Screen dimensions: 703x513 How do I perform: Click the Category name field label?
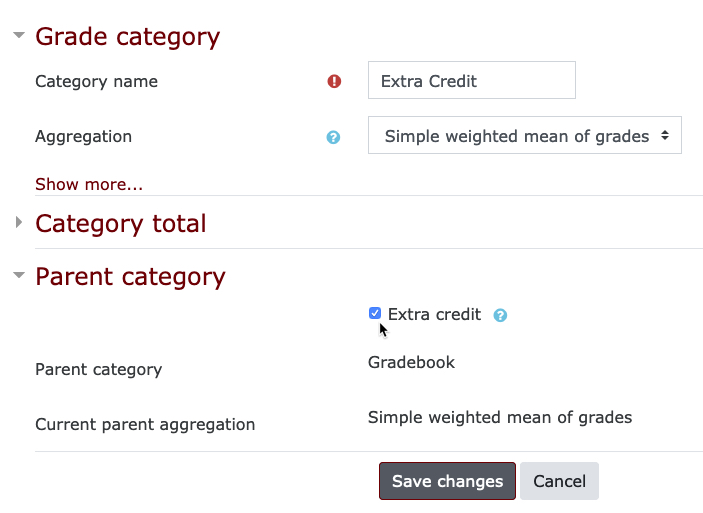coord(96,82)
